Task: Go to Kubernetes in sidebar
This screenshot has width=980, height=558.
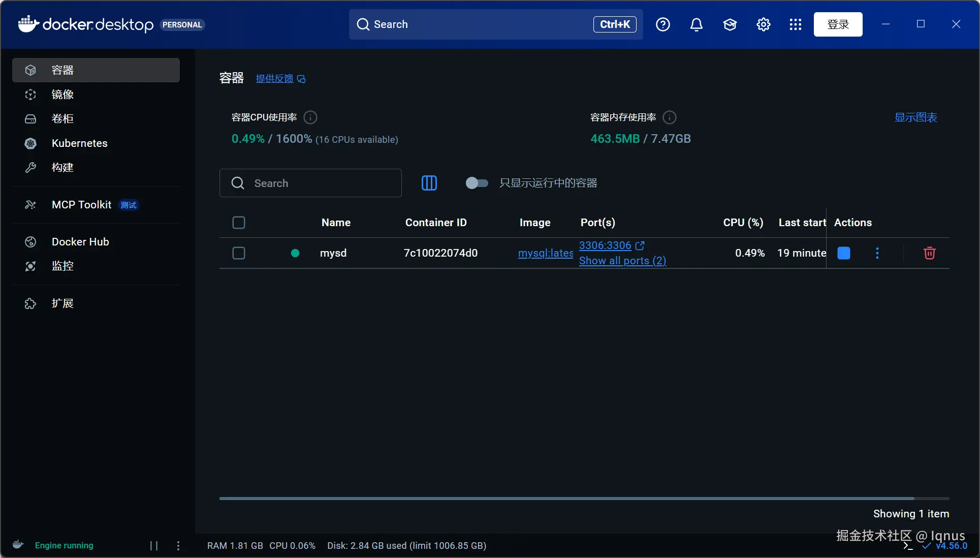Action: [80, 143]
